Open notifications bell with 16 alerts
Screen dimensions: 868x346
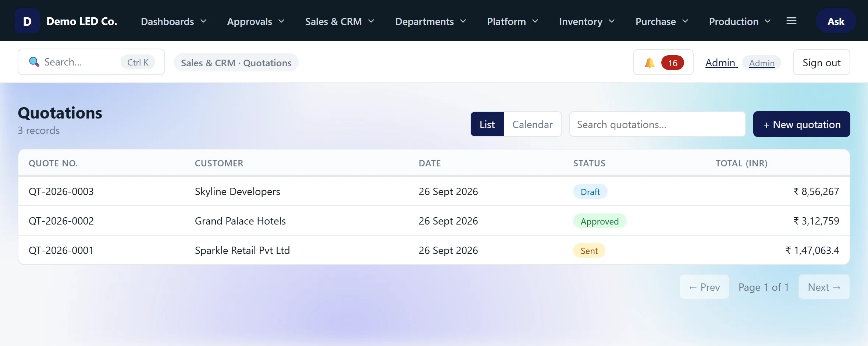pos(664,62)
